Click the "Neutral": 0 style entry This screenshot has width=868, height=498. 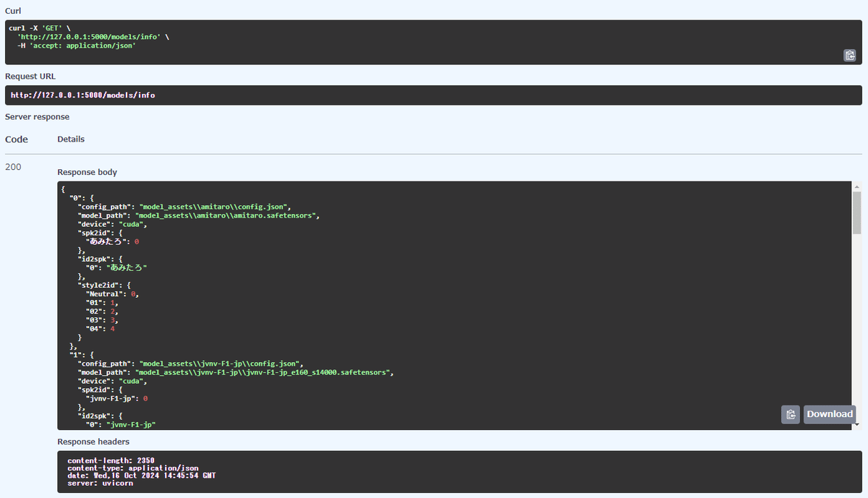[112, 294]
